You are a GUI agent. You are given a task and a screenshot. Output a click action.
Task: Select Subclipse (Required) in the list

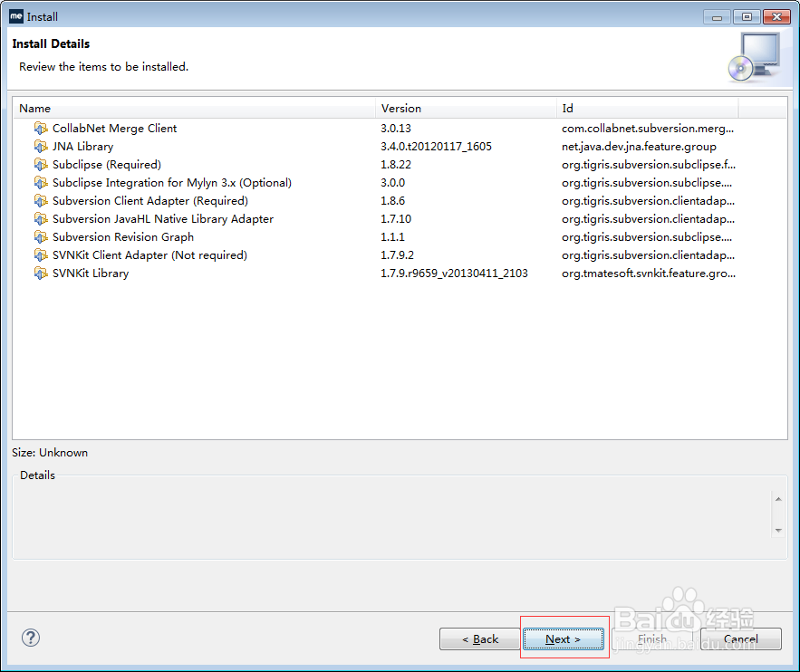pos(107,165)
